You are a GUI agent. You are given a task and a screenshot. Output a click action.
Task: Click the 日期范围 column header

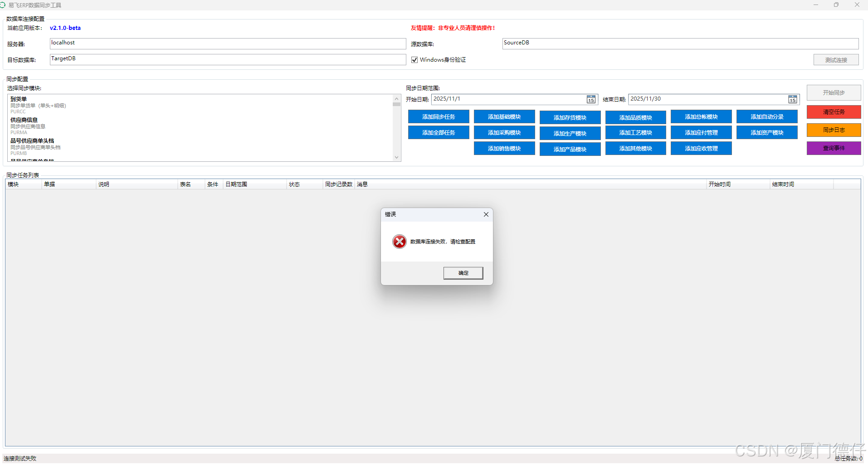tap(255, 184)
